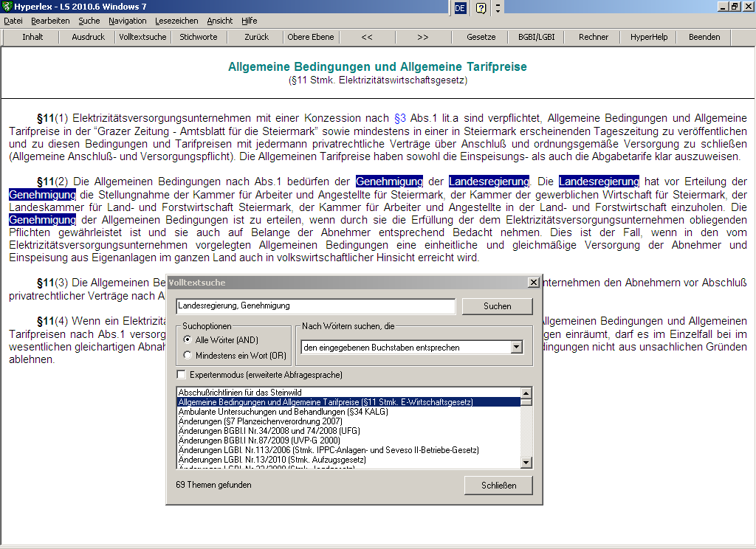756x549 pixels.
Task: Click the BGBl/LGBl toolbar button
Action: click(x=537, y=37)
